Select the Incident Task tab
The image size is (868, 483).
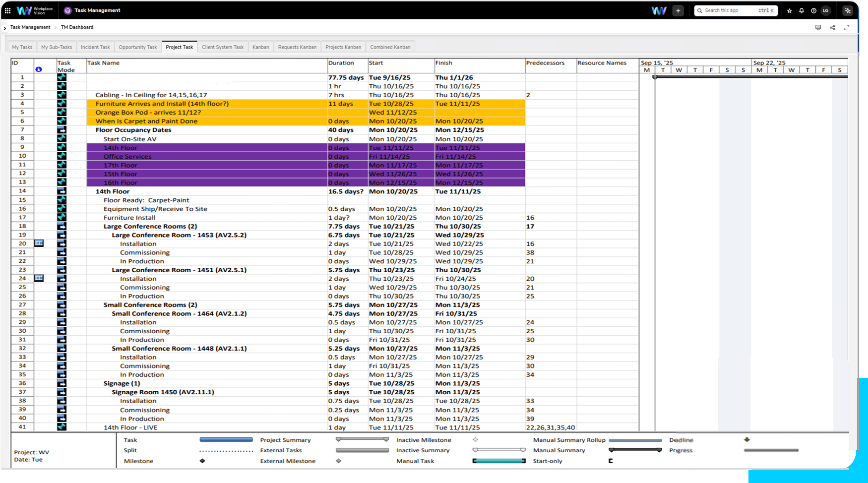click(95, 47)
